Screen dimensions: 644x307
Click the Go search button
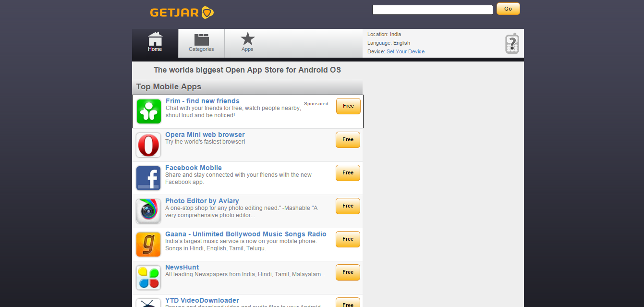508,9
